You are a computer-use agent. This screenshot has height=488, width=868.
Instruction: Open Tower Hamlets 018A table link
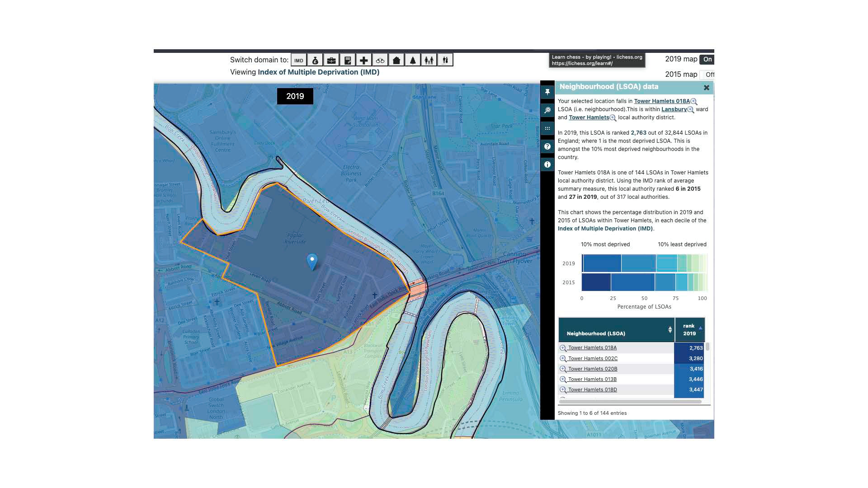(592, 348)
